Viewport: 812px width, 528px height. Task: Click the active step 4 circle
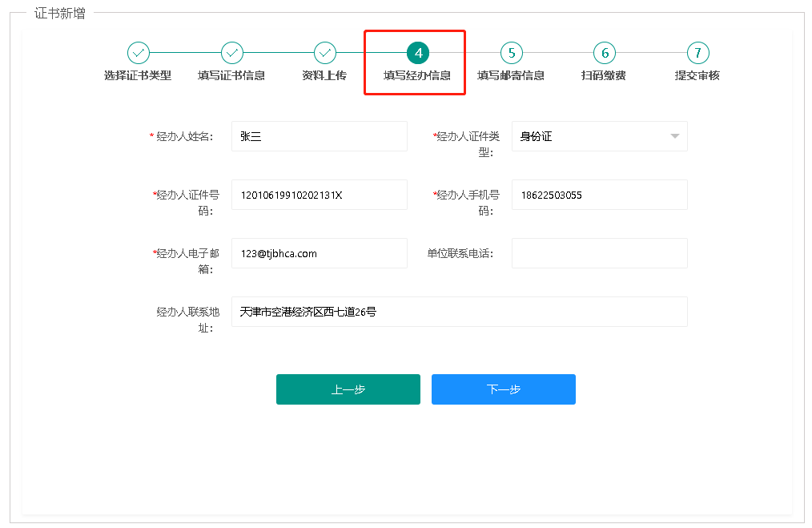[418, 53]
